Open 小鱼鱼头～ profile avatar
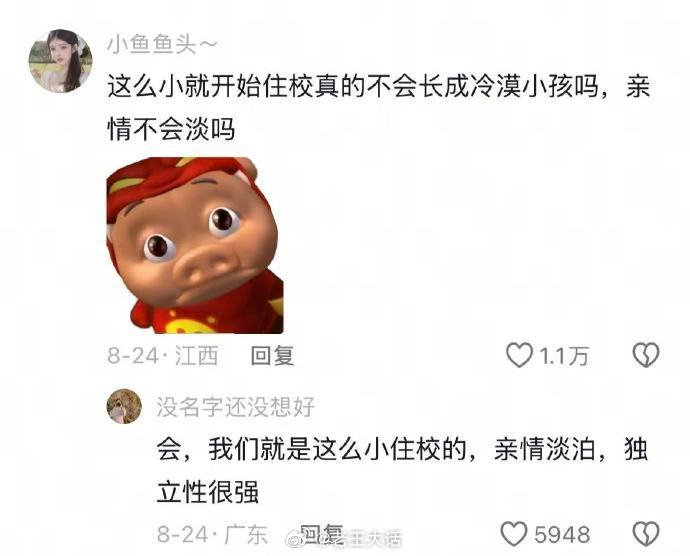690x556 pixels. (61, 61)
